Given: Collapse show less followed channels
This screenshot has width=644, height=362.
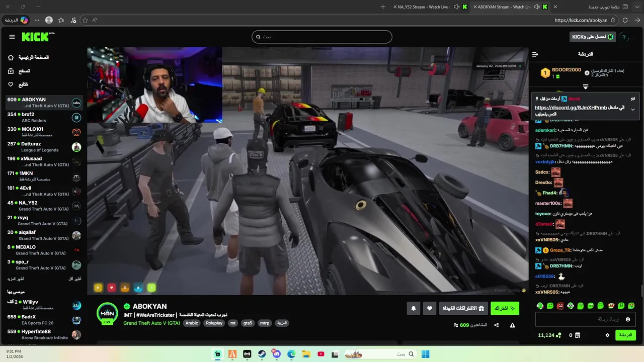Looking at the screenshot, I should [x=74, y=279].
